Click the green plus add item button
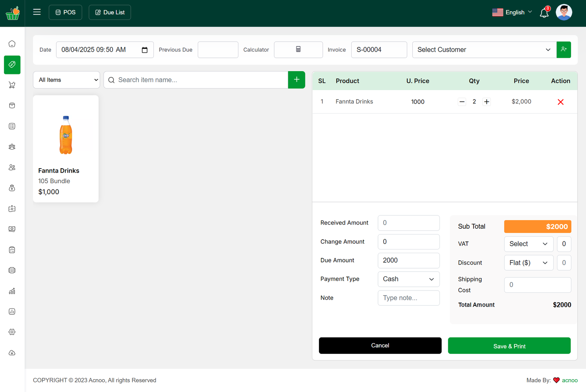 (296, 80)
